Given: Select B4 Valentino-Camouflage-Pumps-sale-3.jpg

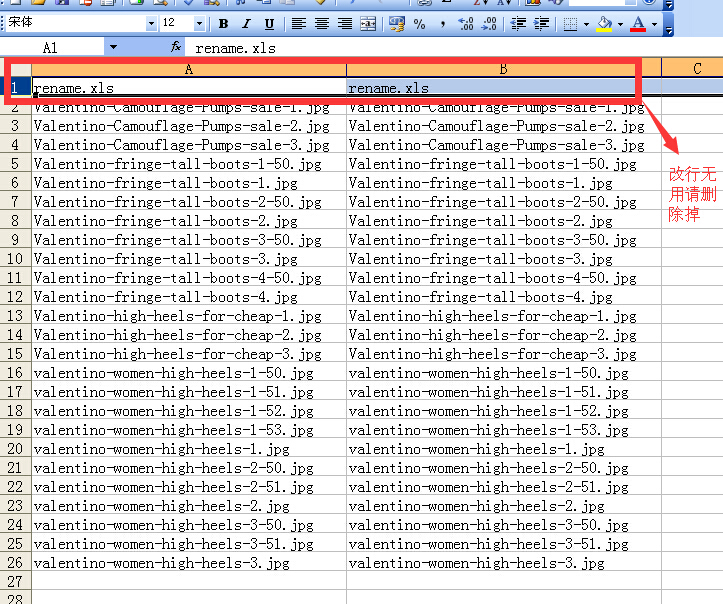Looking at the screenshot, I should (x=504, y=145).
